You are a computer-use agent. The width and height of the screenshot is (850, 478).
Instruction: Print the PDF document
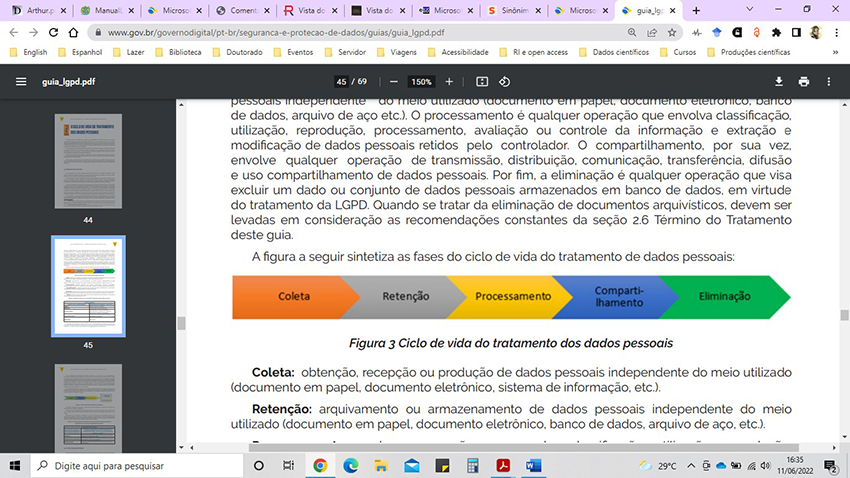(x=804, y=81)
